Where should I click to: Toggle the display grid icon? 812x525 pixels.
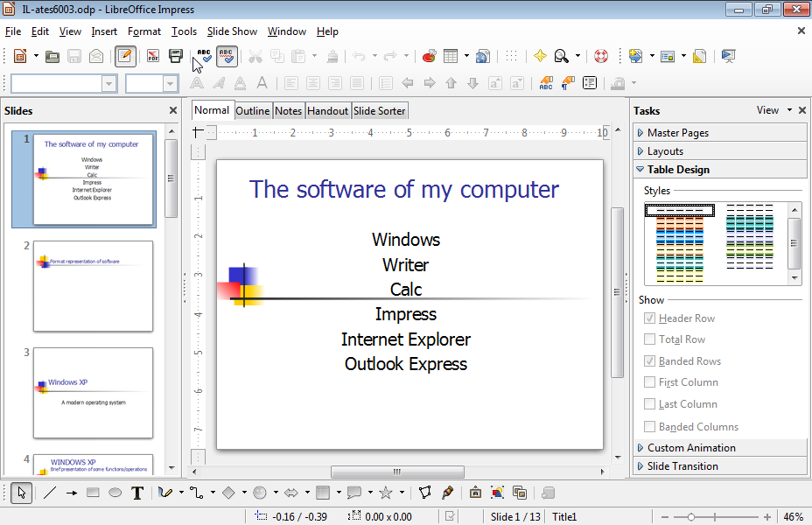[x=511, y=56]
